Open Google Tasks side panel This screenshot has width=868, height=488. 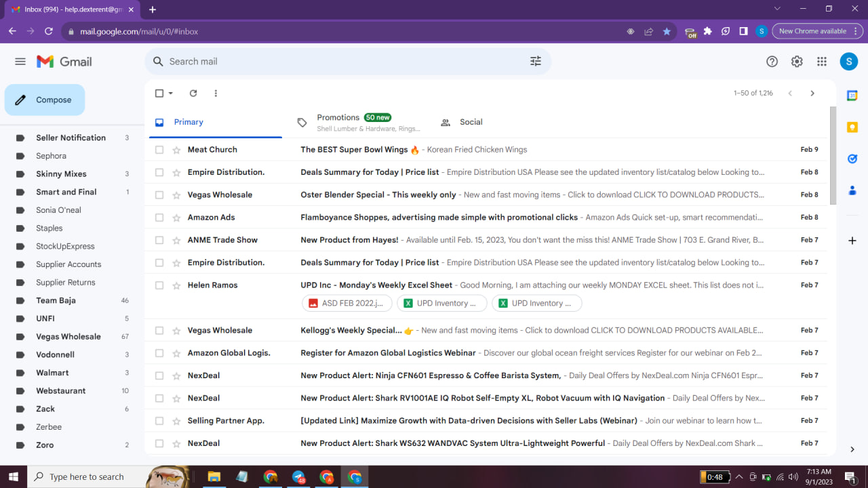click(x=852, y=159)
